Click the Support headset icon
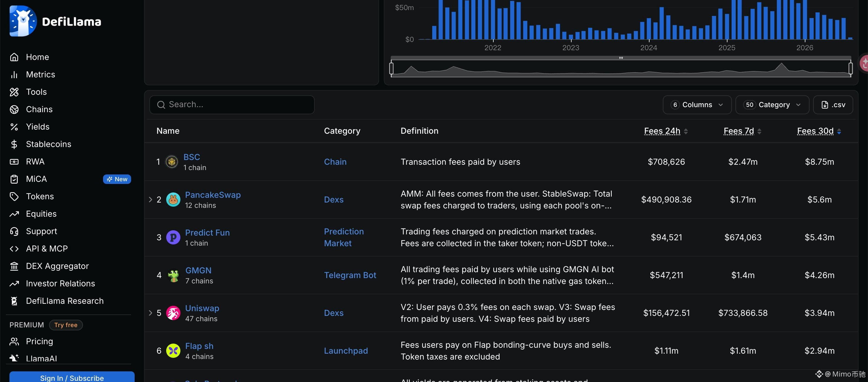This screenshot has height=382, width=868. pos(14,231)
